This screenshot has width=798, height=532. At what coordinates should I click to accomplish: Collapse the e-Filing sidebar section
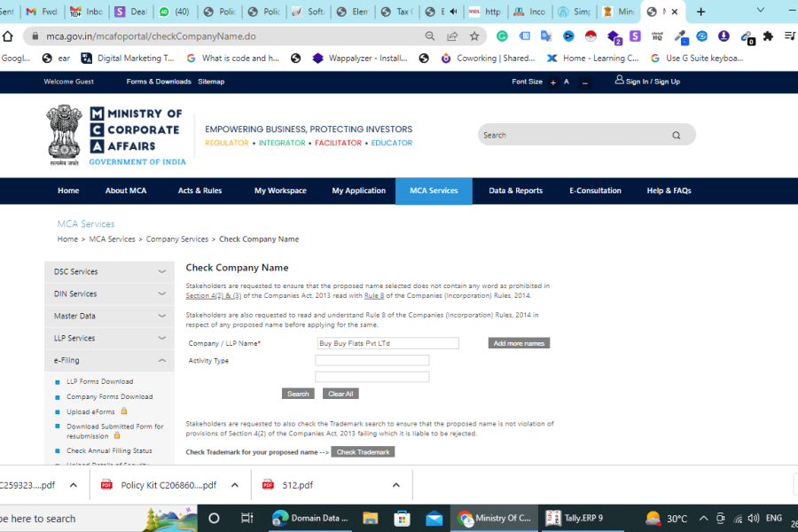tap(109, 361)
